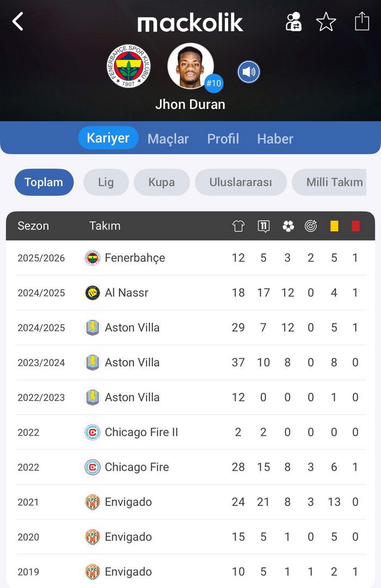Favorite the player with star icon
The height and width of the screenshot is (588, 381).
pos(326,22)
